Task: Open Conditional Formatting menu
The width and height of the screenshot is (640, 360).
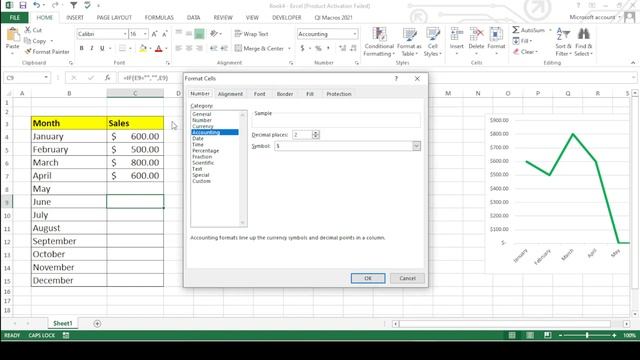Action: pos(379,42)
